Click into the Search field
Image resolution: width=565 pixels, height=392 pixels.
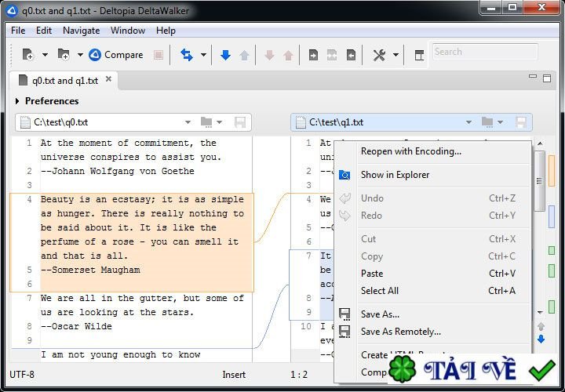(485, 52)
